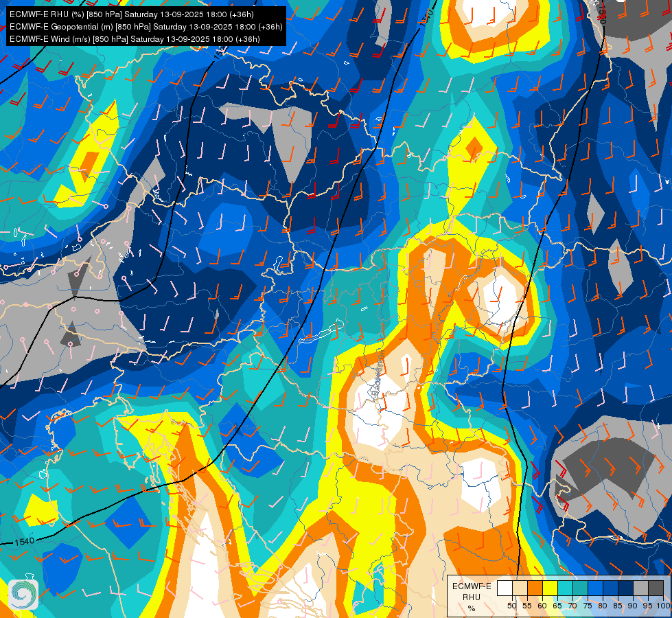The width and height of the screenshot is (672, 618).
Task: Select the cyan 65-70 legend swatch
Action: pos(566,588)
